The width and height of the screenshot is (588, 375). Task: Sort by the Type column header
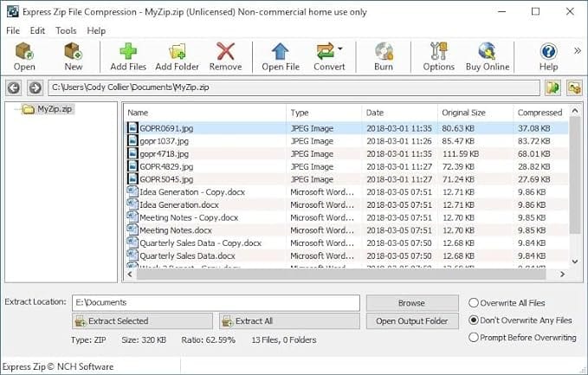pos(325,113)
